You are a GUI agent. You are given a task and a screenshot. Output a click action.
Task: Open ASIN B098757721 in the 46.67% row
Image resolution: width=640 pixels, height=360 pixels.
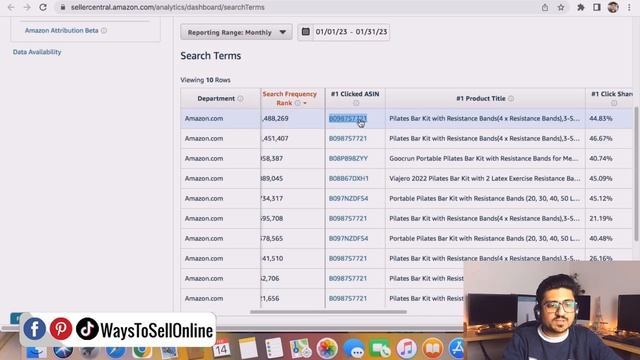click(x=348, y=138)
